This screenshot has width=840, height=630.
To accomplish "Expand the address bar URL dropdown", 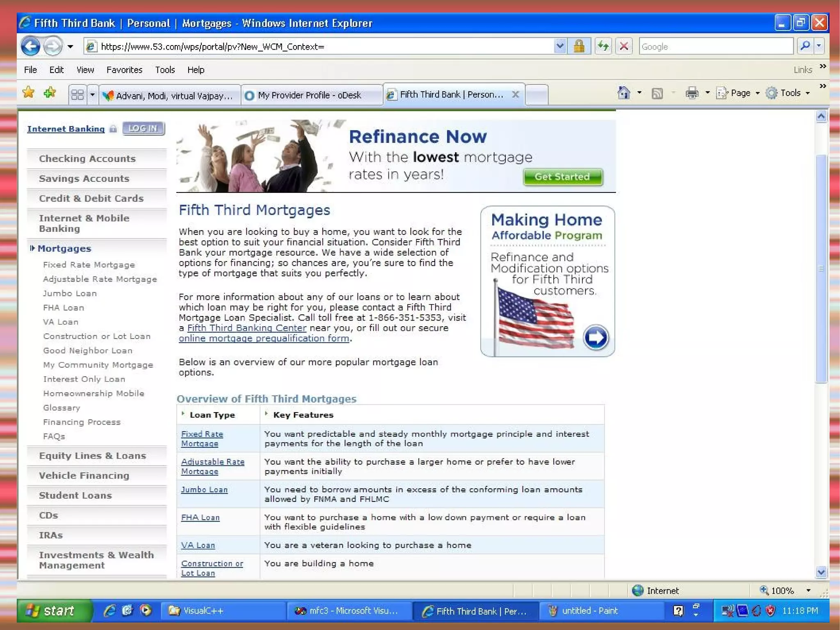I will coord(559,46).
